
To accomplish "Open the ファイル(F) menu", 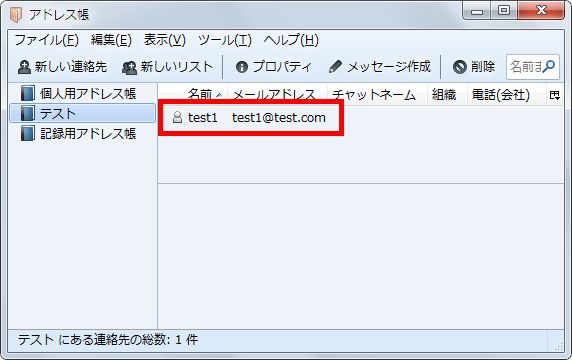I will (47, 40).
